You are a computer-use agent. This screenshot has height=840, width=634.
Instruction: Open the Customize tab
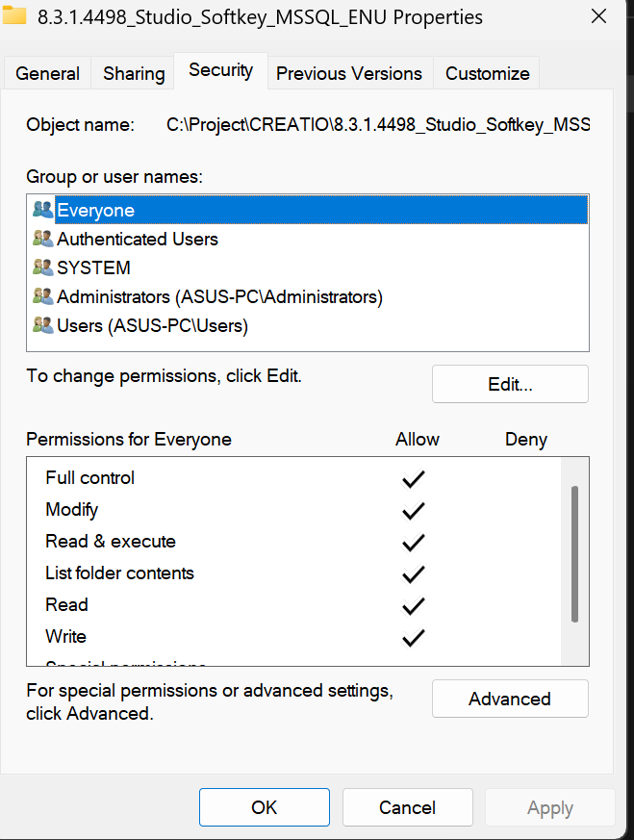(488, 73)
